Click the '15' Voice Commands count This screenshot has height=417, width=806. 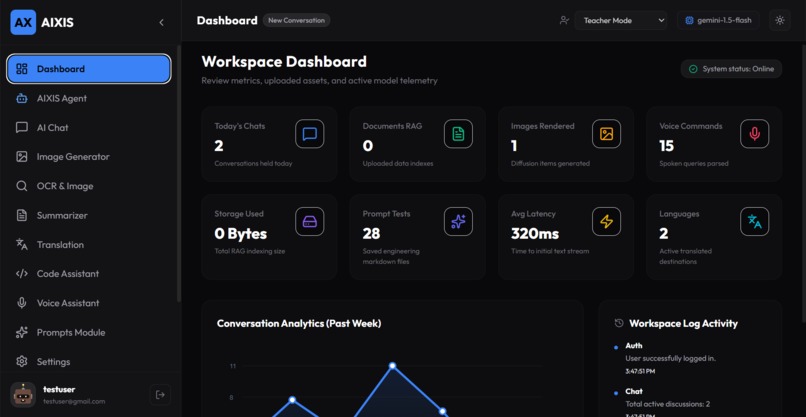click(x=666, y=147)
